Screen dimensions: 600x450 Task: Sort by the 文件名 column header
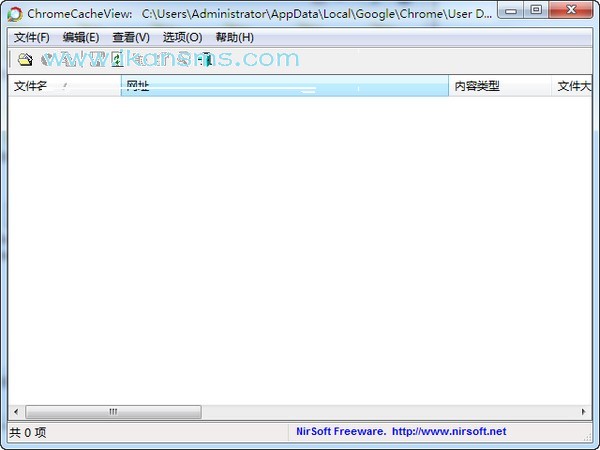[64, 86]
